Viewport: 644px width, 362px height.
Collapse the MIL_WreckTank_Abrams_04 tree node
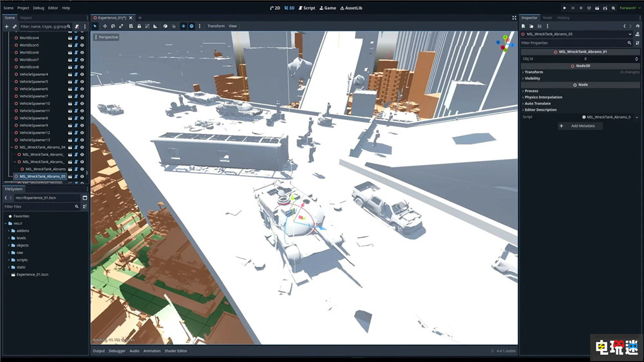point(12,147)
